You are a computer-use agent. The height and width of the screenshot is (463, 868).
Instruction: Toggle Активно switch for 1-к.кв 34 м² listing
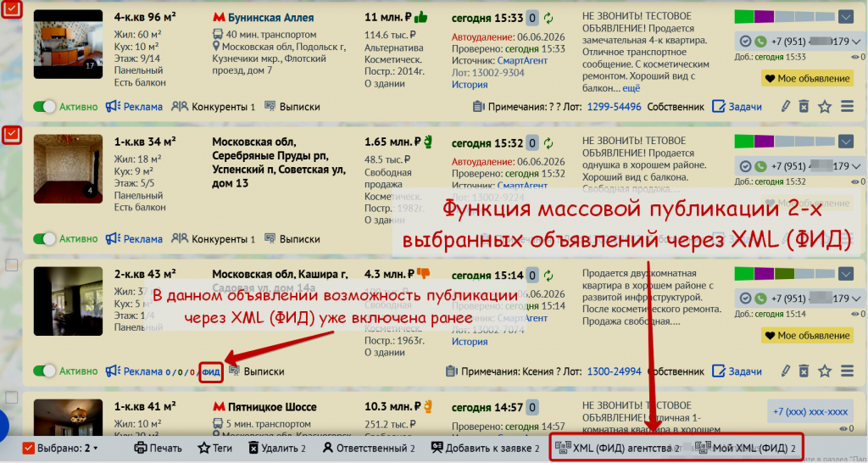tap(44, 238)
